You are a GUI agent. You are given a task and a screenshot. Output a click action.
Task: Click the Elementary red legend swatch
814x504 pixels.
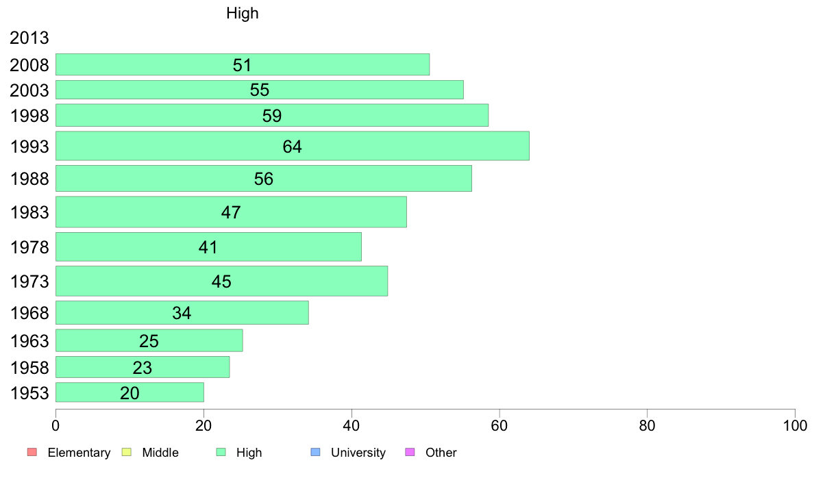click(32, 452)
